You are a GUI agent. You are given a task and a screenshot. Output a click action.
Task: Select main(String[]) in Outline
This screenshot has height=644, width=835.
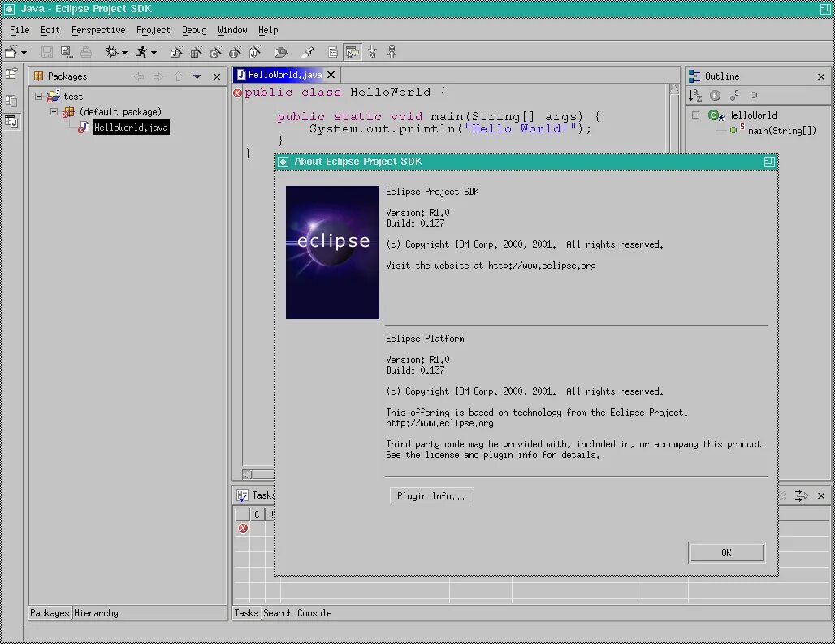(x=781, y=131)
